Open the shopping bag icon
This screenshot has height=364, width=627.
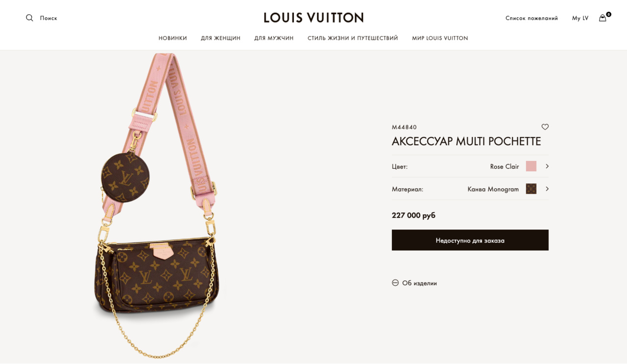pos(603,18)
